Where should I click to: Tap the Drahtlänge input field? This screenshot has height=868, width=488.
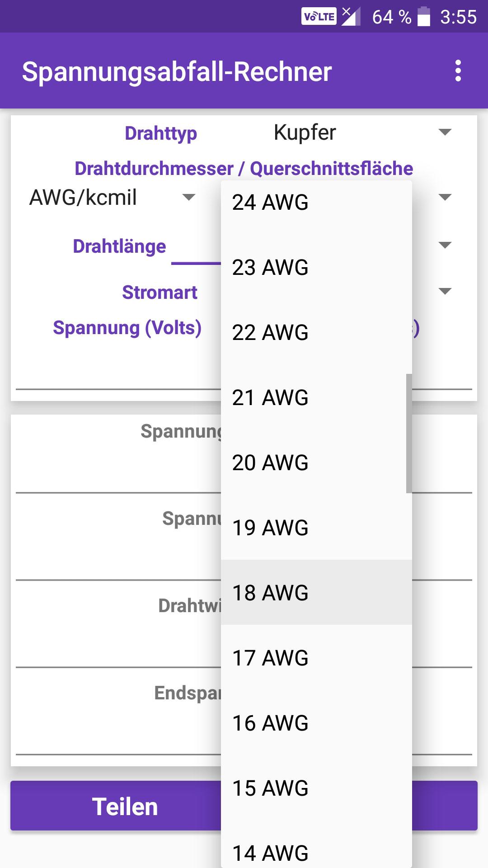tap(196, 249)
